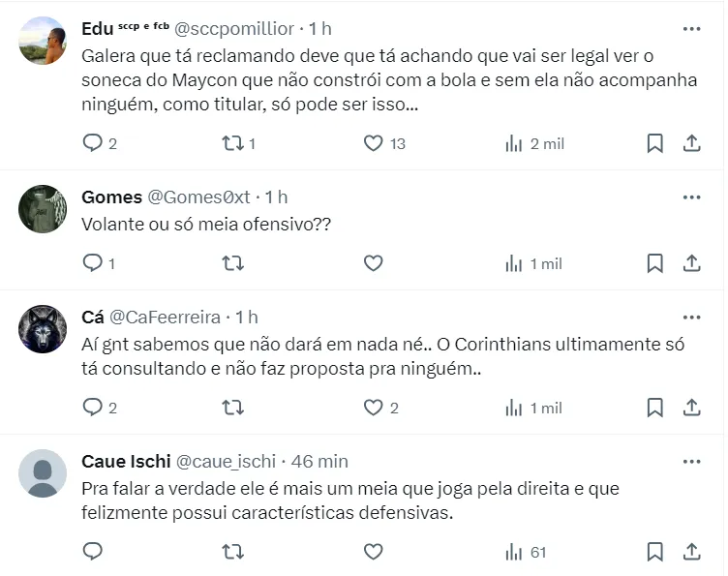The width and height of the screenshot is (728, 576).
Task: Bookmark Edu's tweet
Action: click(x=654, y=143)
